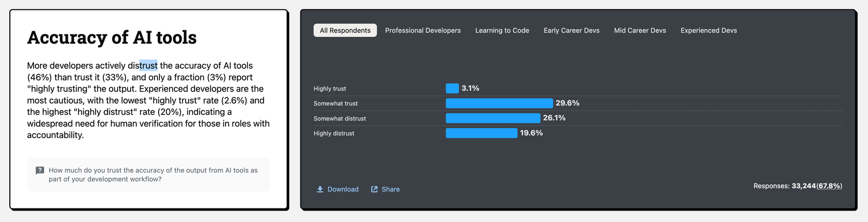868x222 pixels.
Task: Switch to Professional Developers tab
Action: pyautogui.click(x=423, y=31)
